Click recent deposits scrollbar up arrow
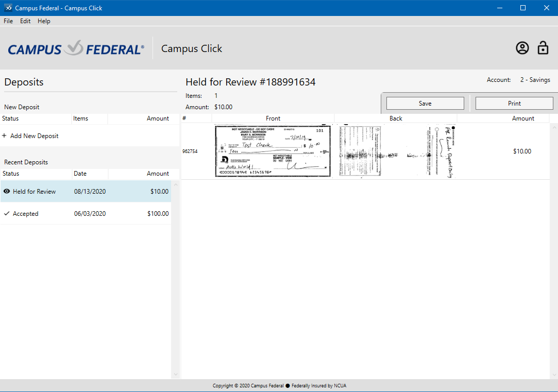This screenshot has width=558, height=392. pos(176,185)
